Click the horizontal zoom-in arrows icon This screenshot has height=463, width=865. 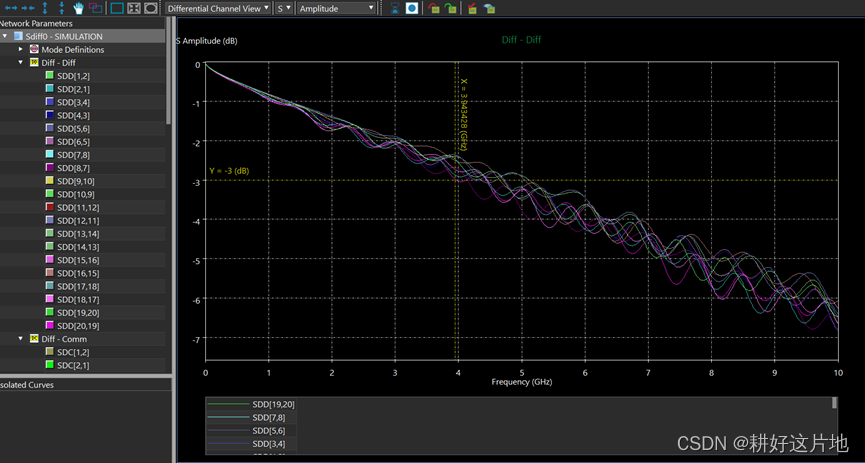point(29,8)
